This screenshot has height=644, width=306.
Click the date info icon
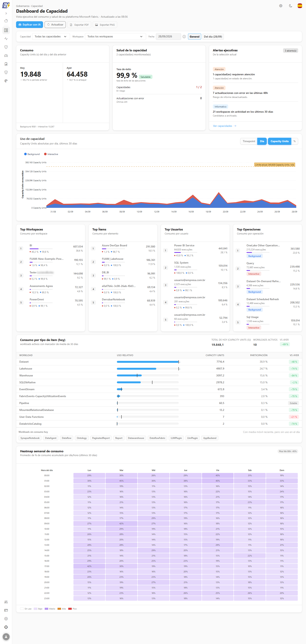(184, 37)
